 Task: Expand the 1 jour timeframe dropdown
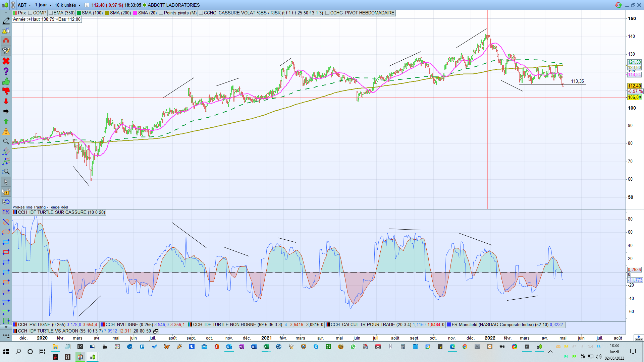click(x=50, y=5)
